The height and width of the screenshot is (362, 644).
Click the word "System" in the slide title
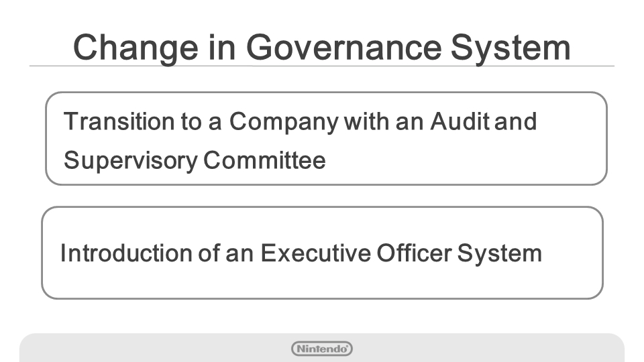pyautogui.click(x=510, y=47)
